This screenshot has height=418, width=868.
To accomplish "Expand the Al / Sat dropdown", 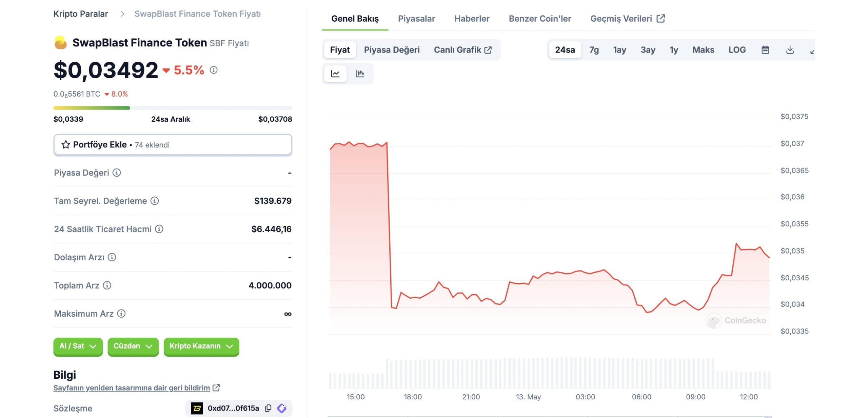I will [x=78, y=346].
